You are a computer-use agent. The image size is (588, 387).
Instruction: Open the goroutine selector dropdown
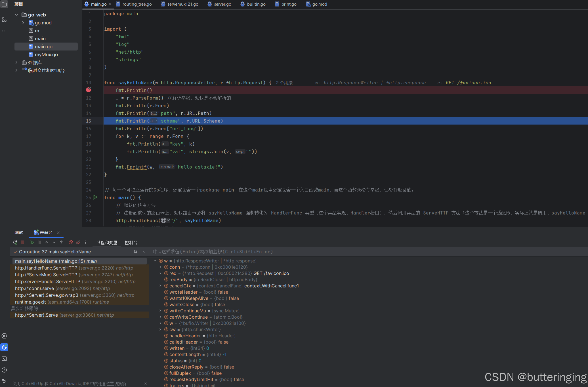click(144, 252)
